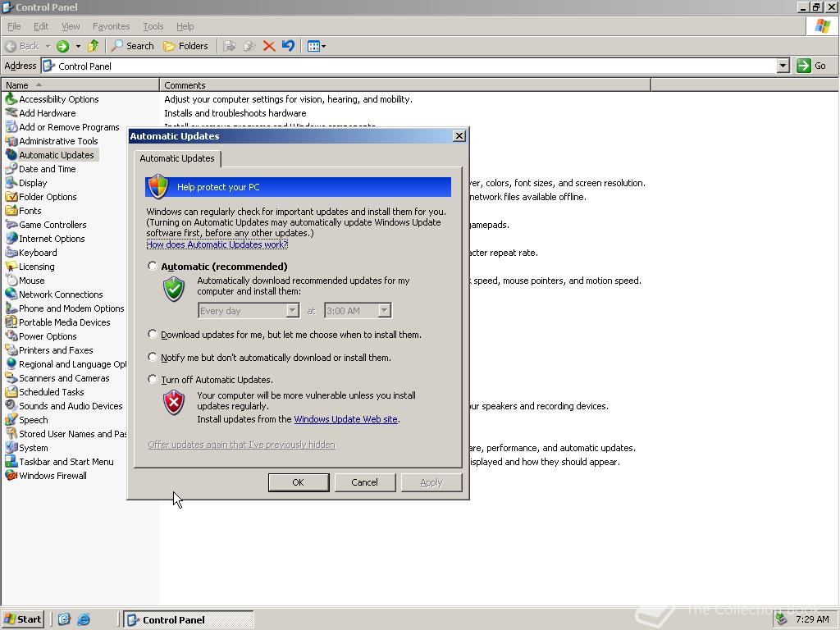Screen dimensions: 840x630
Task: Open the Network Connections icon
Action: click(x=11, y=294)
